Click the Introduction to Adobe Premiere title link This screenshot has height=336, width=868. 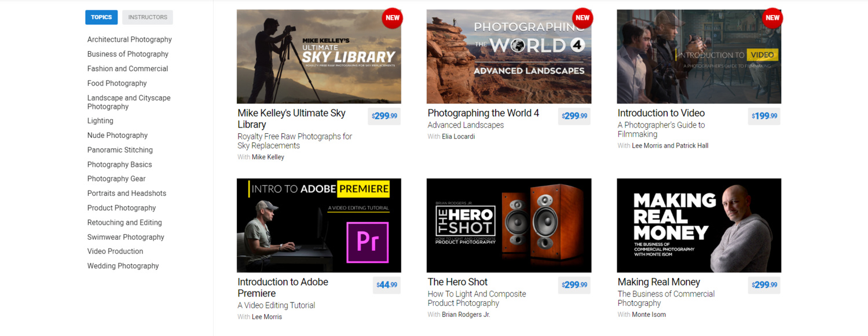[283, 288]
